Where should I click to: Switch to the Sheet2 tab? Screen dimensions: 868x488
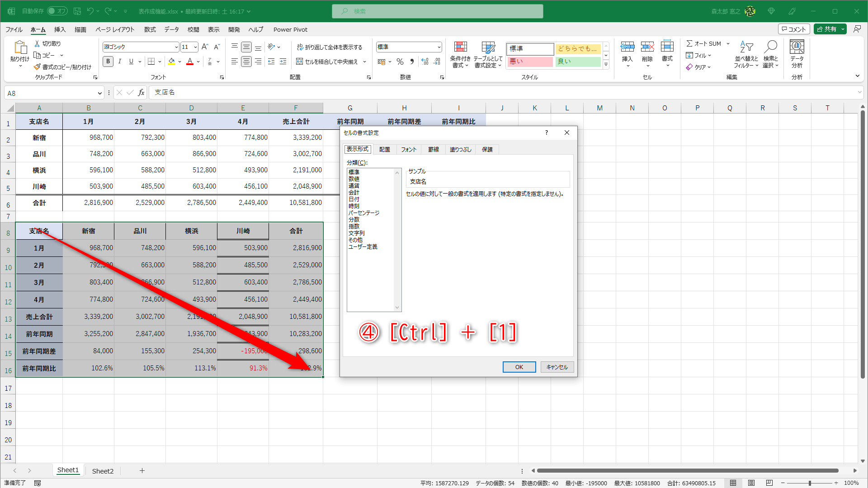[103, 471]
